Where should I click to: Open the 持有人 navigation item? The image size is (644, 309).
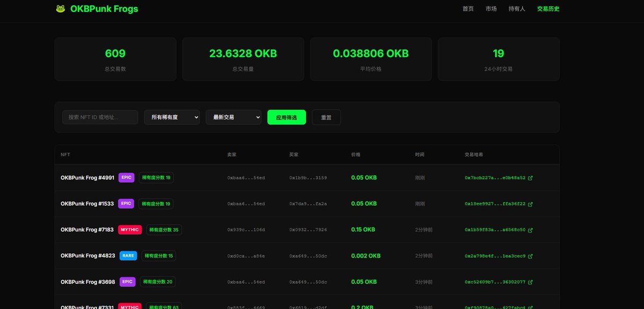(x=517, y=9)
